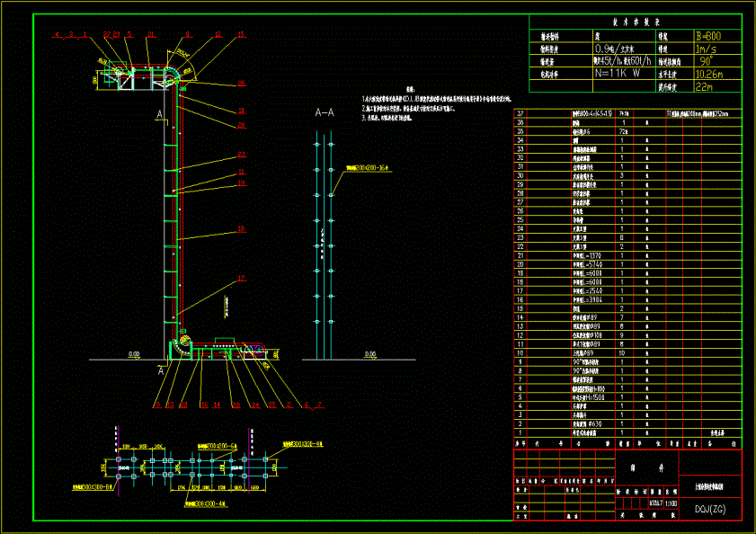The height and width of the screenshot is (534, 756).
Task: Select the L=5740 entry in parts list
Action: click(587, 264)
